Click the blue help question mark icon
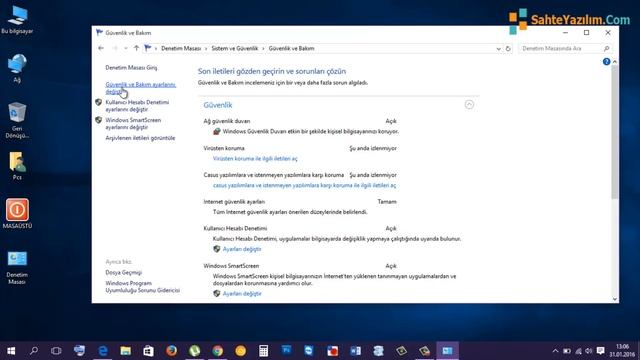This screenshot has height=360, width=640. point(607,62)
